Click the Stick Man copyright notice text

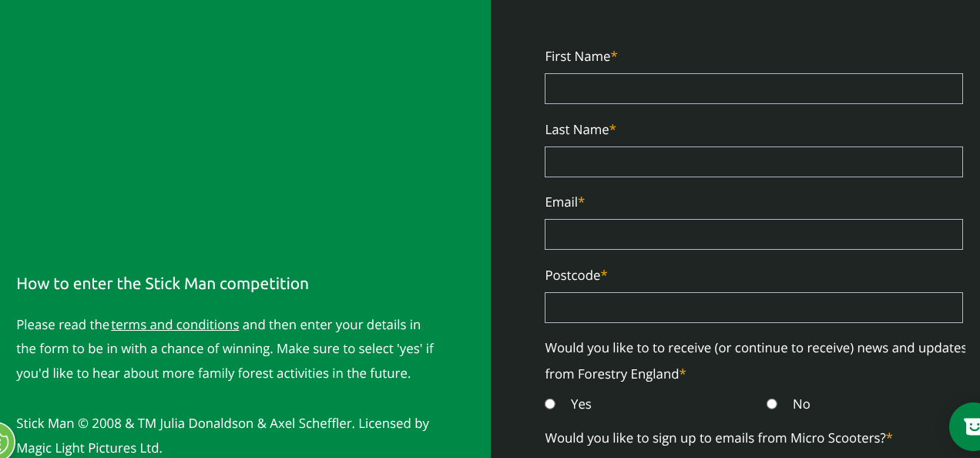223,436
